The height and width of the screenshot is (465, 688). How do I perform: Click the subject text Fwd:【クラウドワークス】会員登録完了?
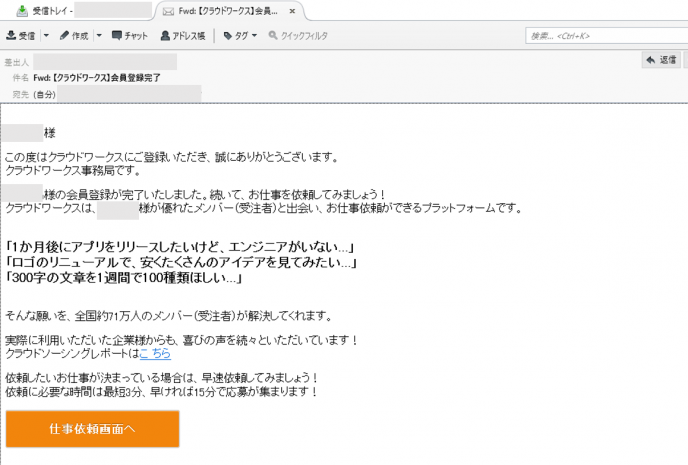[97, 78]
